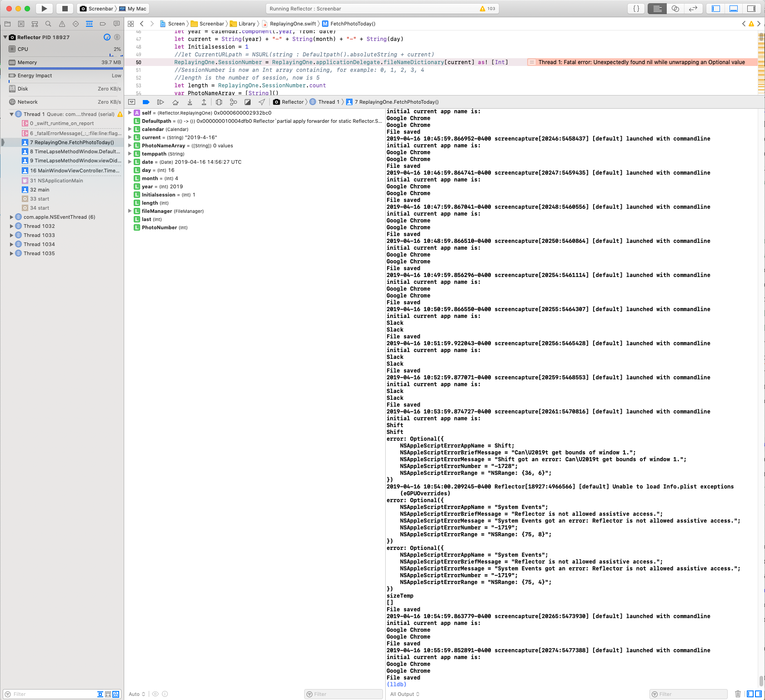The height and width of the screenshot is (700, 765).
Task: Open the Auto variables scope dropdown
Action: pyautogui.click(x=137, y=694)
